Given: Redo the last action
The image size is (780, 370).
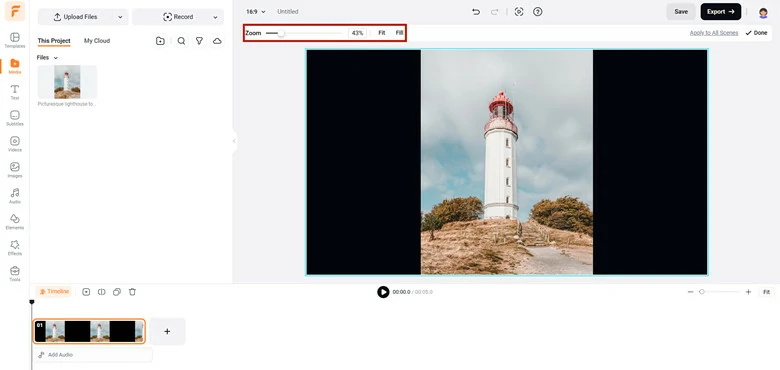Looking at the screenshot, I should pyautogui.click(x=494, y=11).
